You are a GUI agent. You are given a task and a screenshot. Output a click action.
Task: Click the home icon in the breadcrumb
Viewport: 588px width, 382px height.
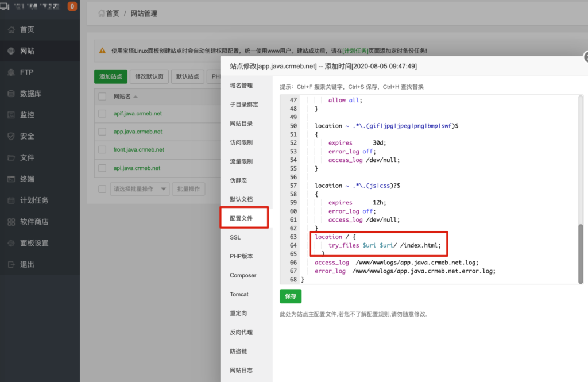pos(101,14)
